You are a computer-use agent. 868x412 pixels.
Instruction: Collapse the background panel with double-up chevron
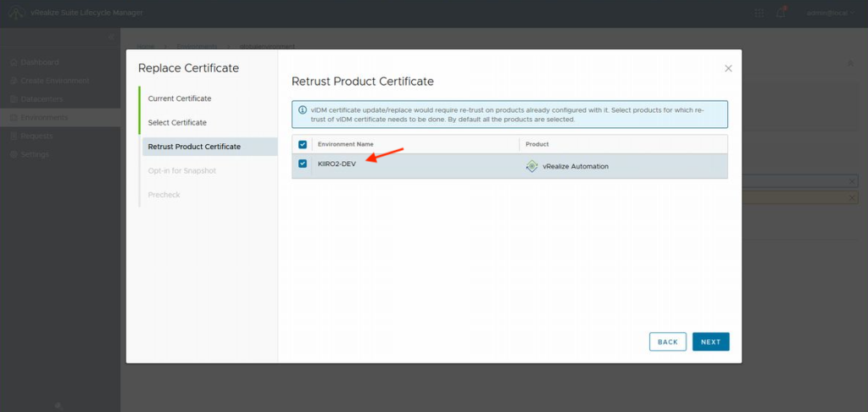click(x=850, y=64)
